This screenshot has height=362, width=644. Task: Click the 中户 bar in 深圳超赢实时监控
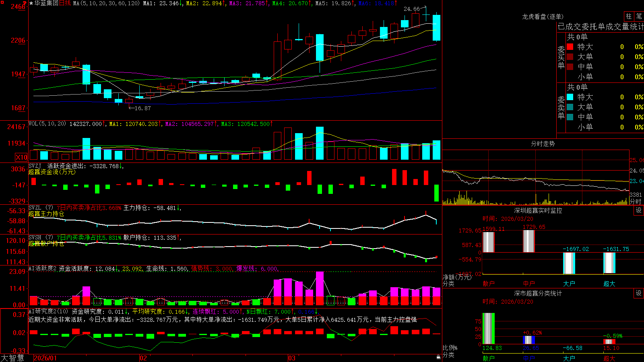(528, 241)
